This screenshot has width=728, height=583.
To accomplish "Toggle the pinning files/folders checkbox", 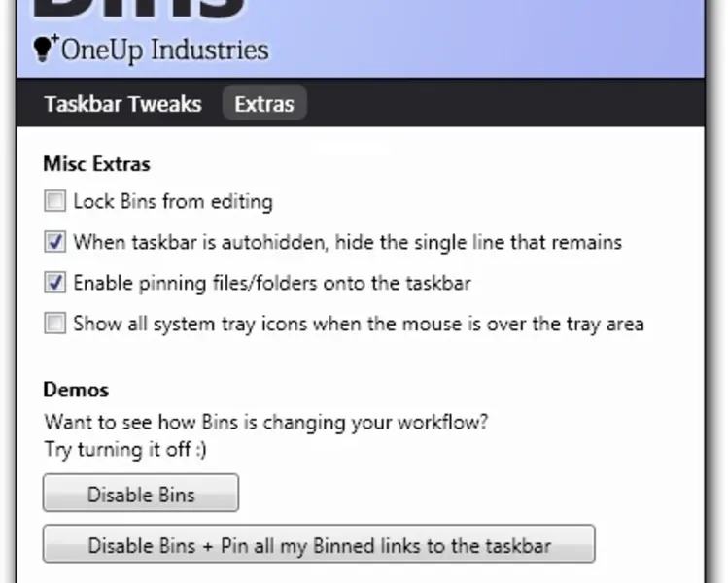I will [x=55, y=283].
